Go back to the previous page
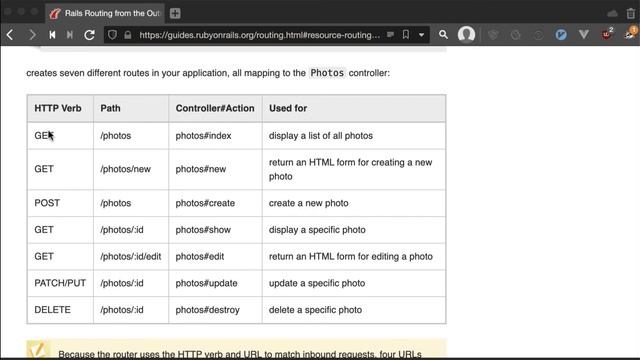Viewport: 640px width, 360px height. pos(10,35)
